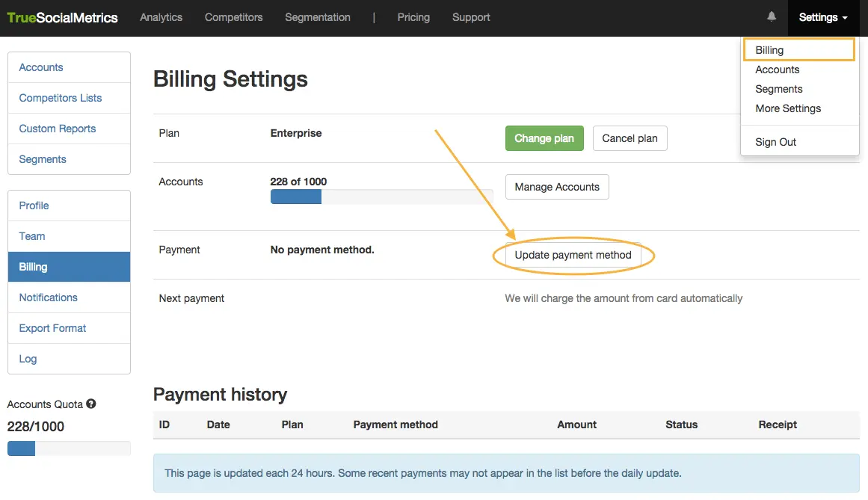Open More Settings from dropdown
868x500 pixels.
tap(788, 108)
